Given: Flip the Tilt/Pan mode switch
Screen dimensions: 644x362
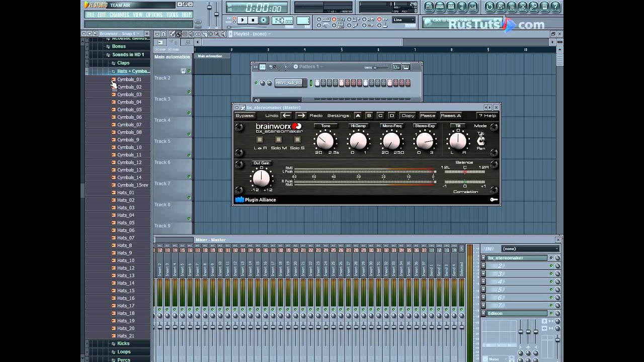Looking at the screenshot, I should tap(481, 140).
